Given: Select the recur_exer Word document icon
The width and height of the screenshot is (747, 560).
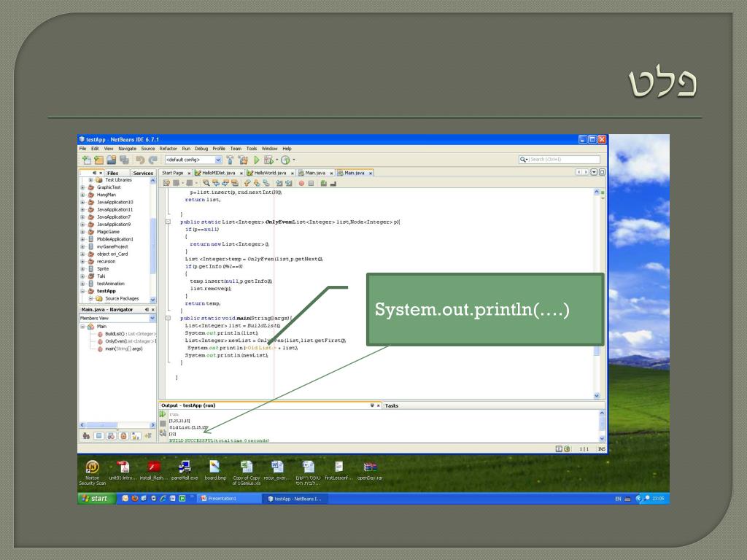Looking at the screenshot, I should coord(276,470).
